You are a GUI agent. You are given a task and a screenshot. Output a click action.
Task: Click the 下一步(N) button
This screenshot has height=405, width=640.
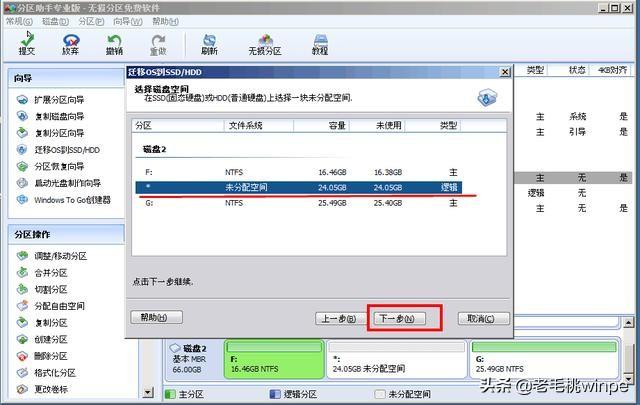pyautogui.click(x=400, y=318)
